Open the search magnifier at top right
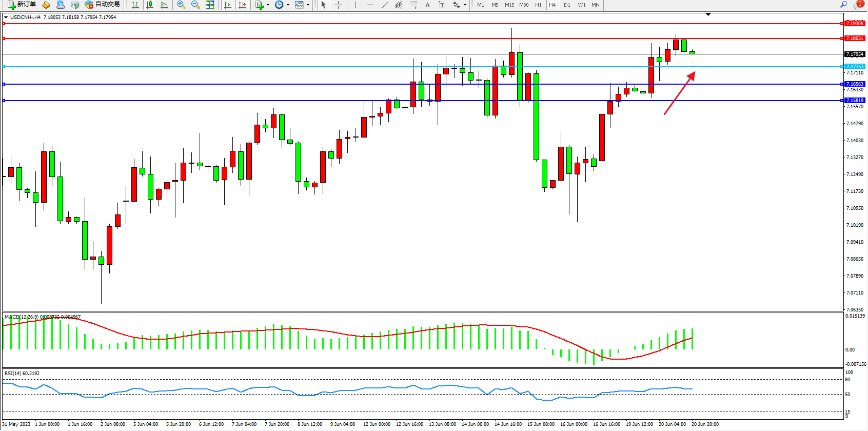The image size is (868, 431). click(x=843, y=5)
